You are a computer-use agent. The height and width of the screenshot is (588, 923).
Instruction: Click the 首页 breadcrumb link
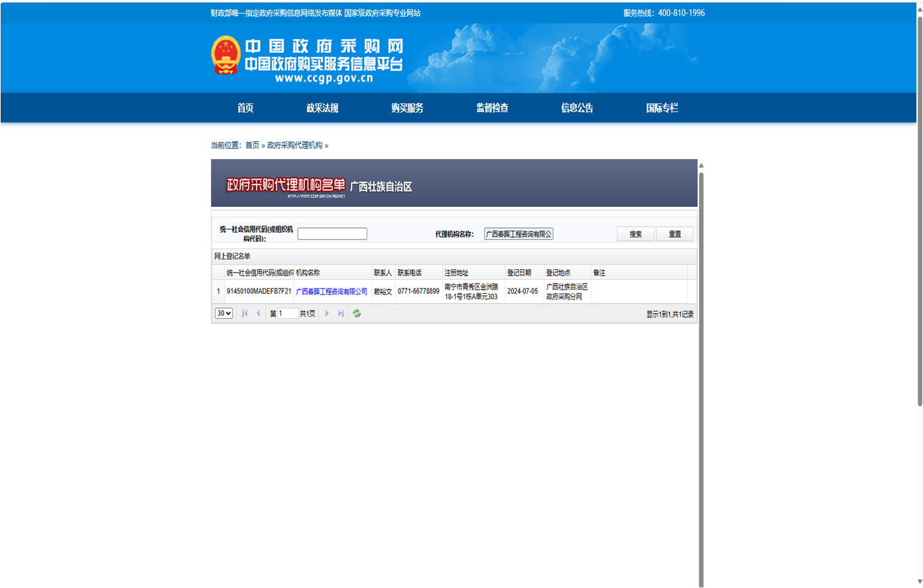point(252,145)
